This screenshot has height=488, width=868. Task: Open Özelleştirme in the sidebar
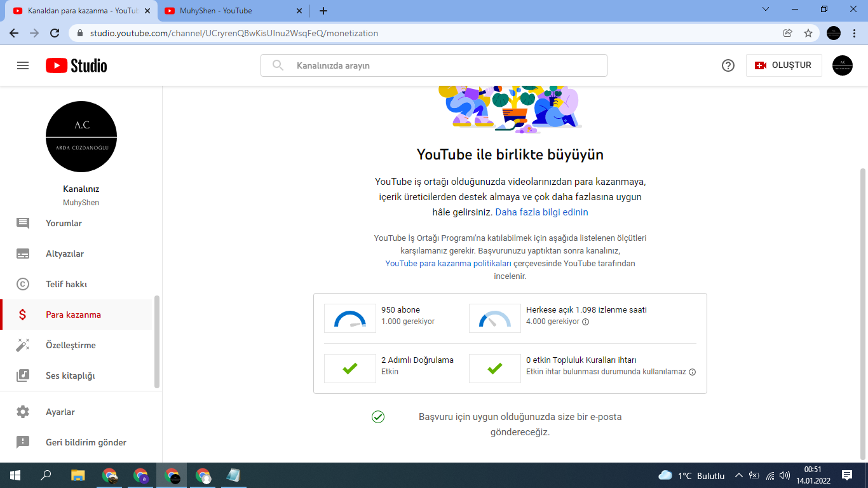(x=76, y=345)
